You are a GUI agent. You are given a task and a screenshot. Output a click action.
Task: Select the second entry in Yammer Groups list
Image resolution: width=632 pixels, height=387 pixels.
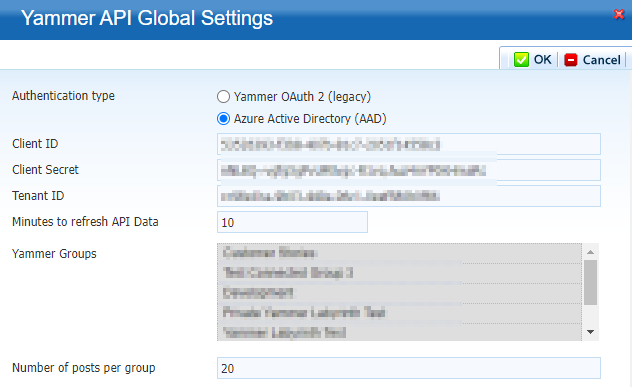coord(399,273)
